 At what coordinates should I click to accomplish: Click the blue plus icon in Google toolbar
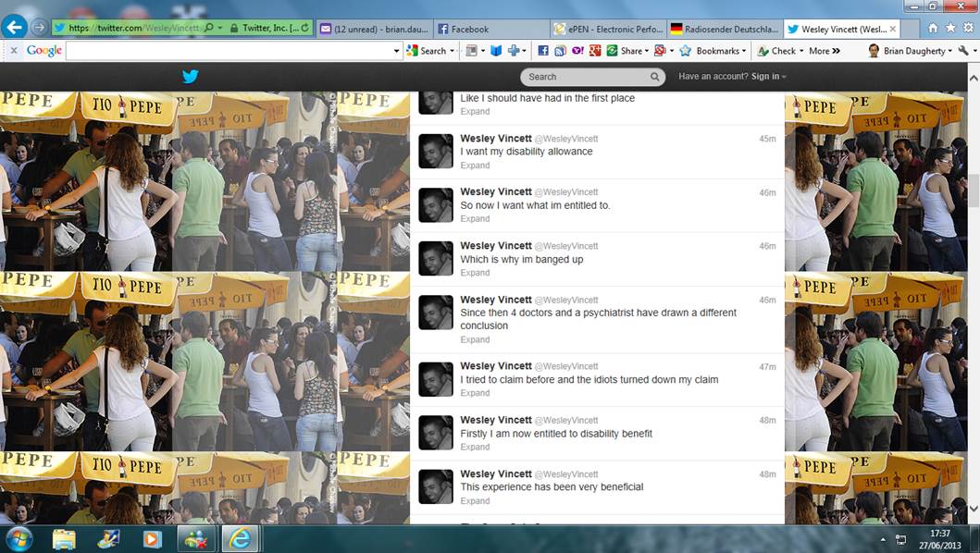(513, 51)
